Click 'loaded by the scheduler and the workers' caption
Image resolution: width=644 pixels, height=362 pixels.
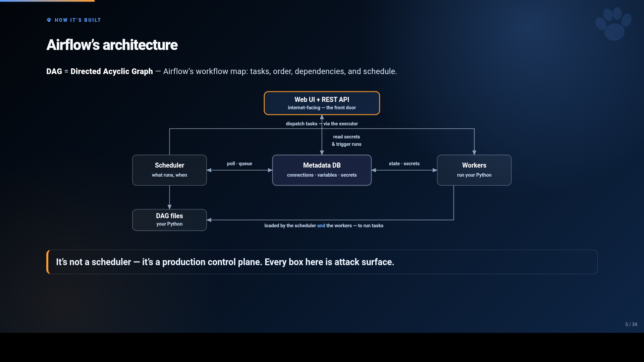(x=324, y=226)
